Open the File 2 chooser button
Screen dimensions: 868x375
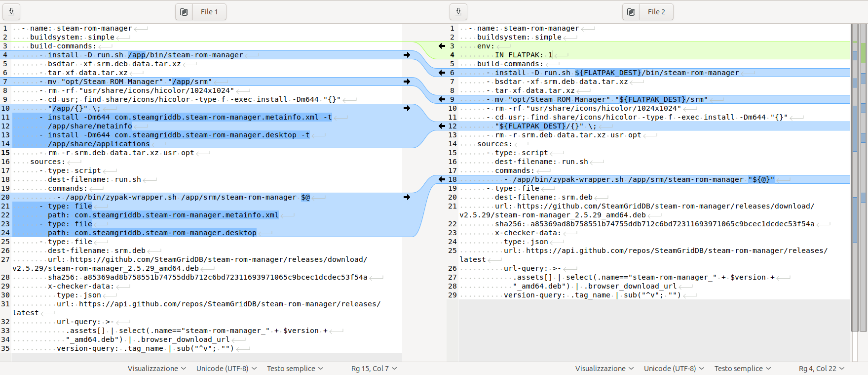coord(648,12)
